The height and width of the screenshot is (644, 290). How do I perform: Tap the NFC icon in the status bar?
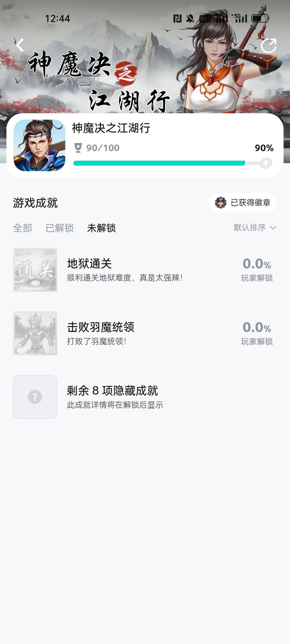point(177,19)
